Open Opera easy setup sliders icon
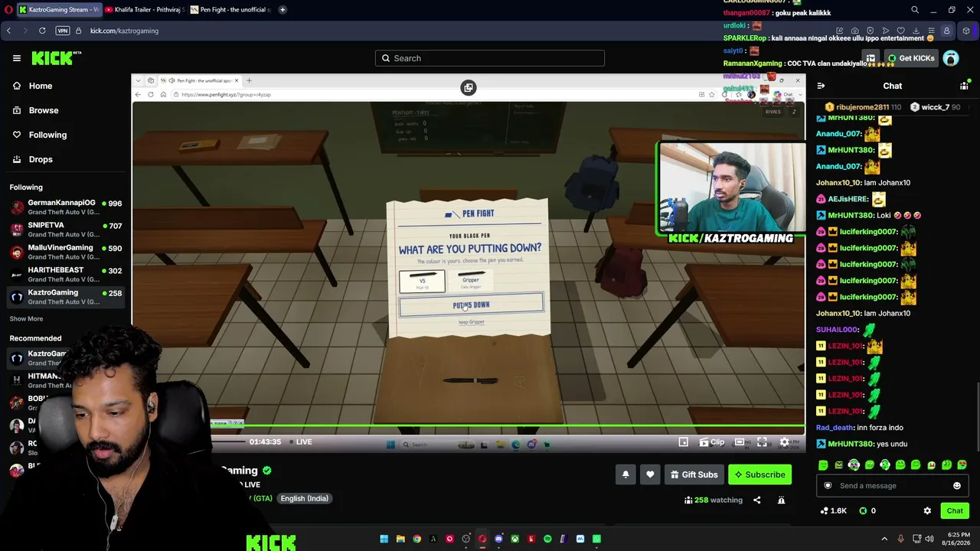 pos(931,31)
